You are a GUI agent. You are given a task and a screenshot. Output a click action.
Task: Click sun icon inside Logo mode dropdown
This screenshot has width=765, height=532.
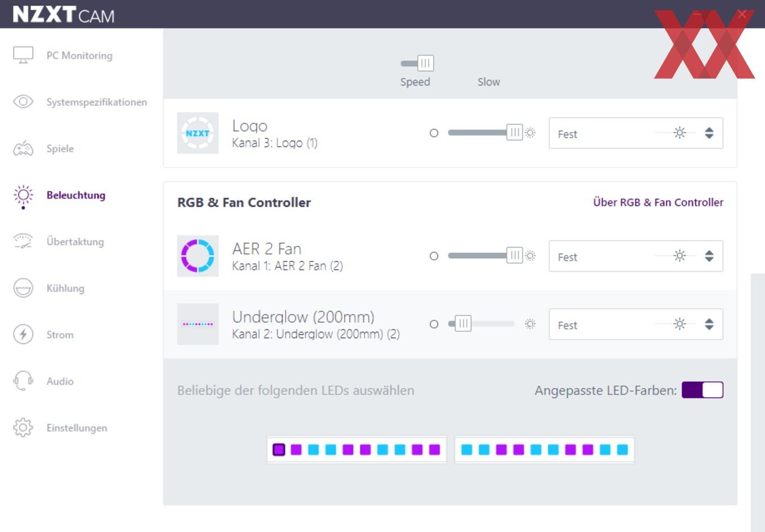tap(680, 133)
